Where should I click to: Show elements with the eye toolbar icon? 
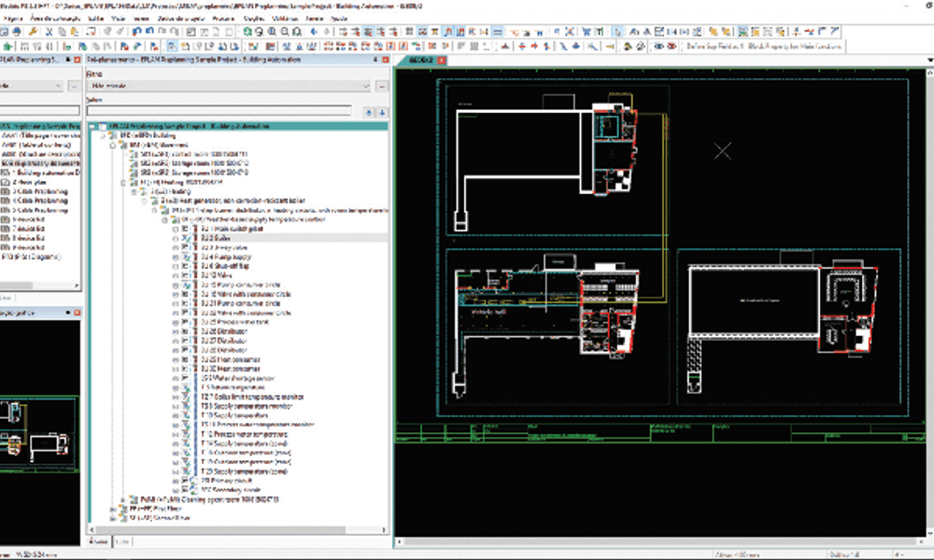pos(658,46)
